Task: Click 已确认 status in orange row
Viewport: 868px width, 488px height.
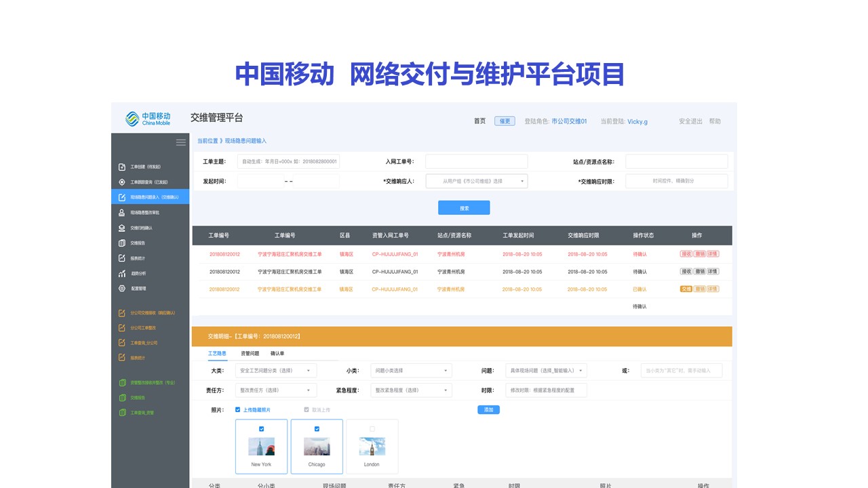Action: (639, 289)
